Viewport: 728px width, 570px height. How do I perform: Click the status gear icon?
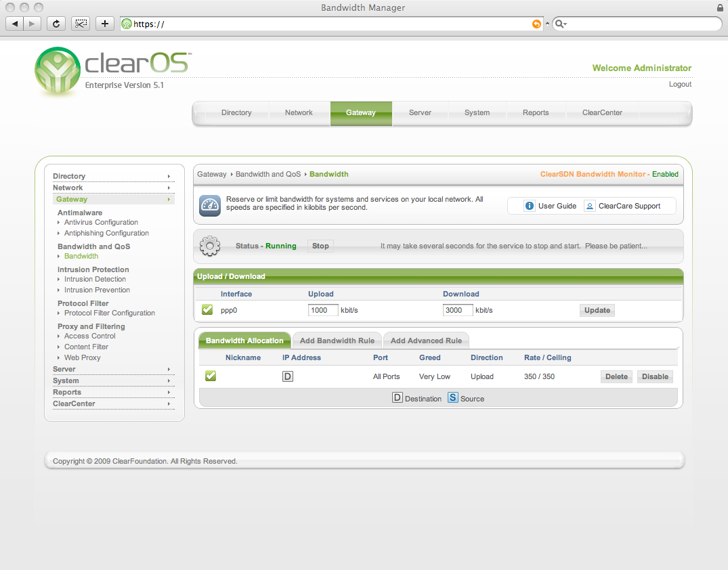[x=210, y=246]
